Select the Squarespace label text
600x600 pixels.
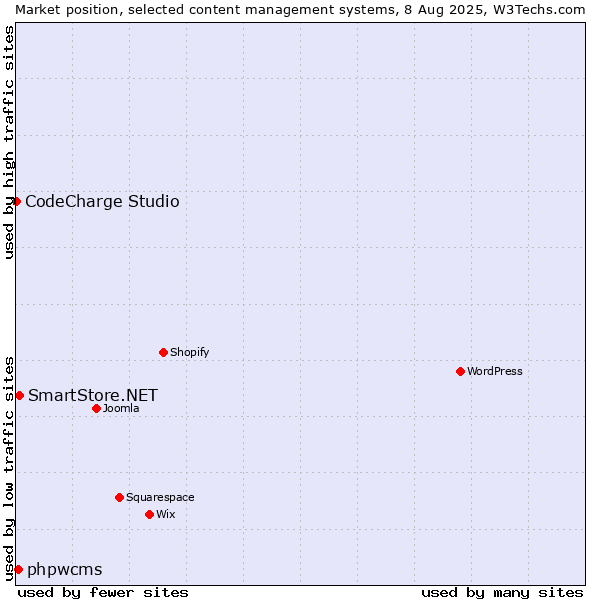[160, 497]
